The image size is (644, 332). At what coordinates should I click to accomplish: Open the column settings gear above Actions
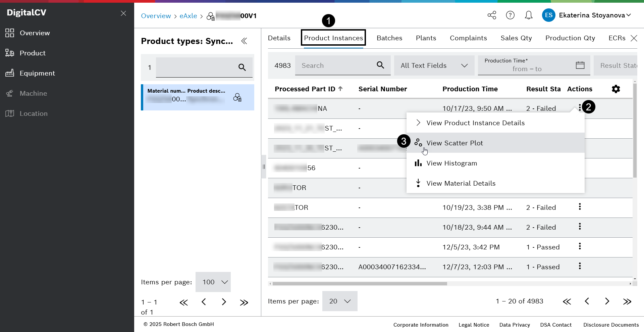pos(616,89)
